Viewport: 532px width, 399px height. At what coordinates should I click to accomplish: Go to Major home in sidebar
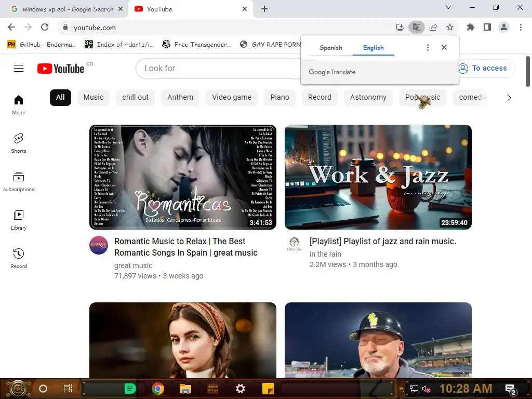pos(19,104)
